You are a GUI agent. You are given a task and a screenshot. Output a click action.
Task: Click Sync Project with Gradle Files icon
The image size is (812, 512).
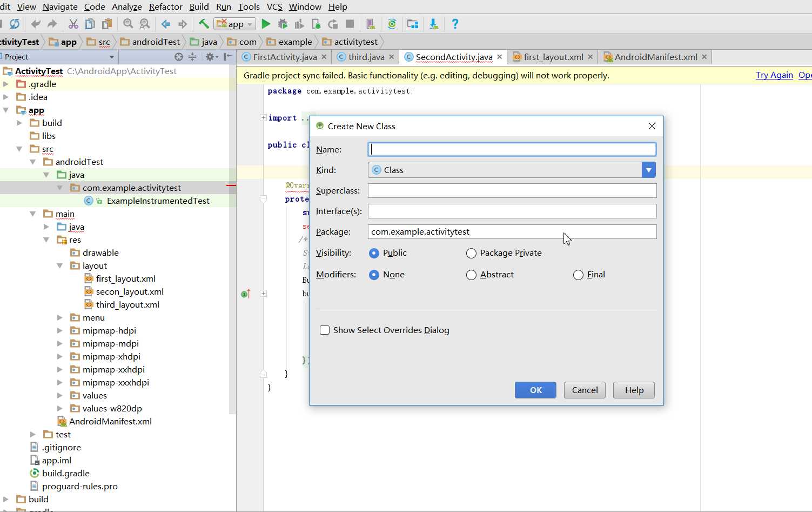[392, 24]
